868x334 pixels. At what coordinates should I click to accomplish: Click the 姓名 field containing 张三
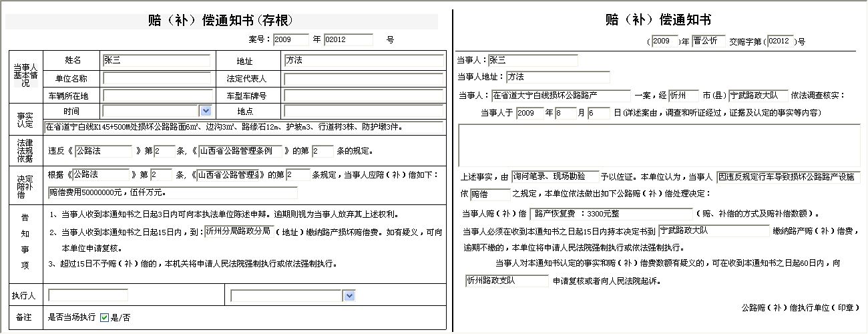[156, 60]
